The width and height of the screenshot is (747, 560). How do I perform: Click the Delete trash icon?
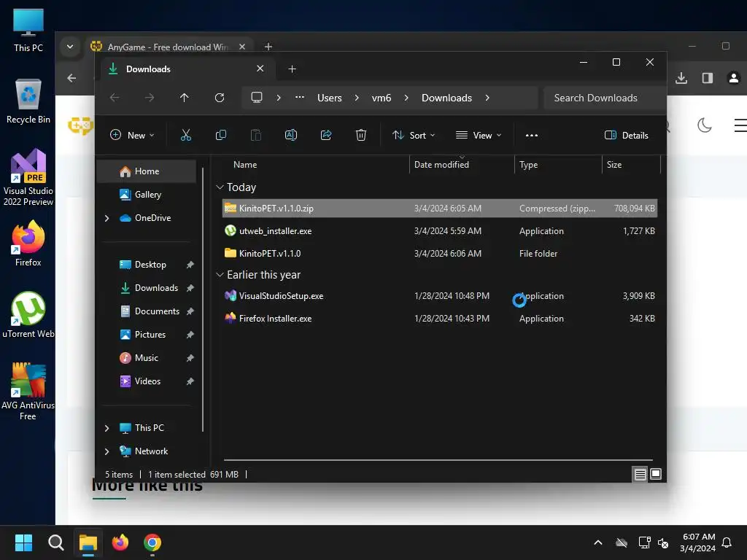pyautogui.click(x=361, y=135)
